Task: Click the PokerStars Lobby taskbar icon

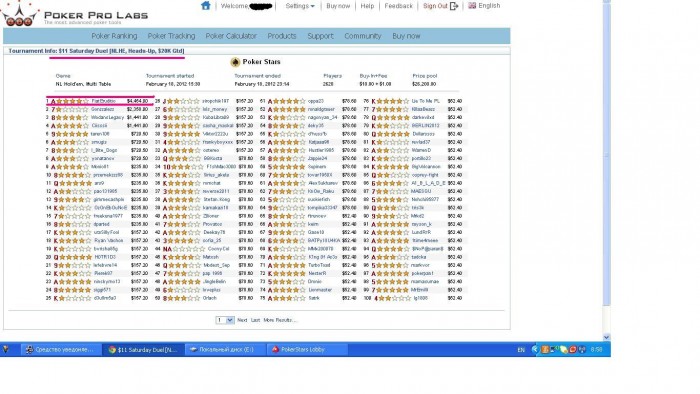Action: coord(275,350)
